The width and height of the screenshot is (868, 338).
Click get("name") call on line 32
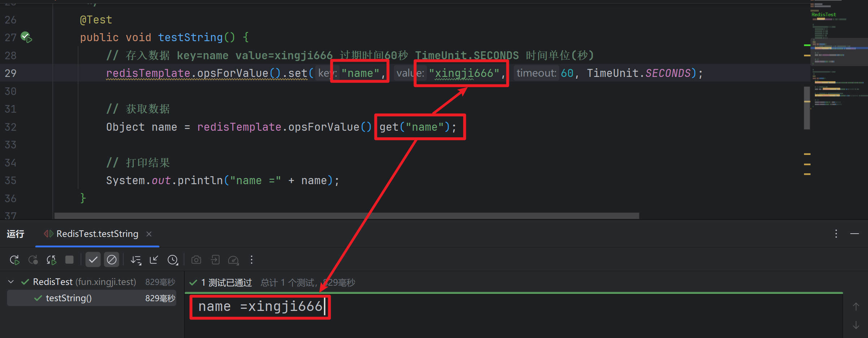click(x=414, y=127)
